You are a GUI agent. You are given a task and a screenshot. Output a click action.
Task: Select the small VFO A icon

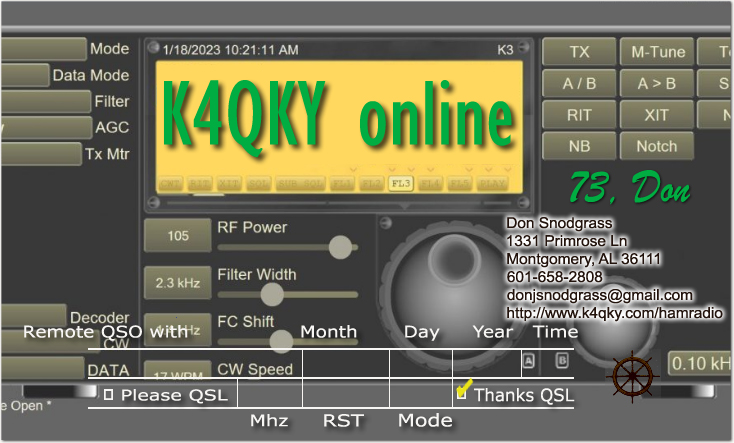(x=528, y=361)
